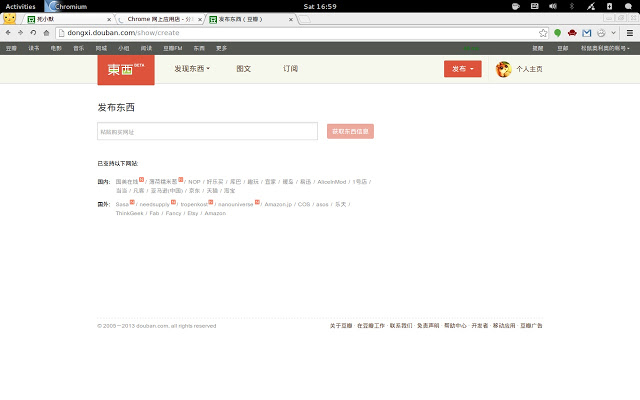Open the 亚马逊(中国) site link
640x400 pixels.
[x=167, y=191]
